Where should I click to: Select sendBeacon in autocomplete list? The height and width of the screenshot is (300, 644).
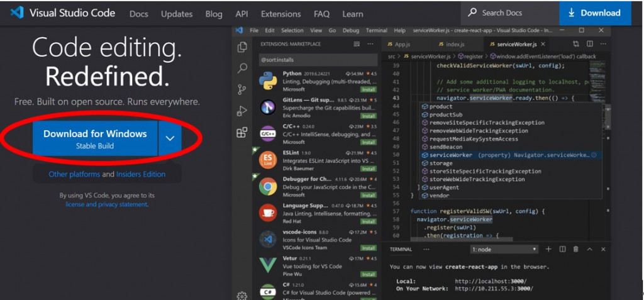point(509,147)
